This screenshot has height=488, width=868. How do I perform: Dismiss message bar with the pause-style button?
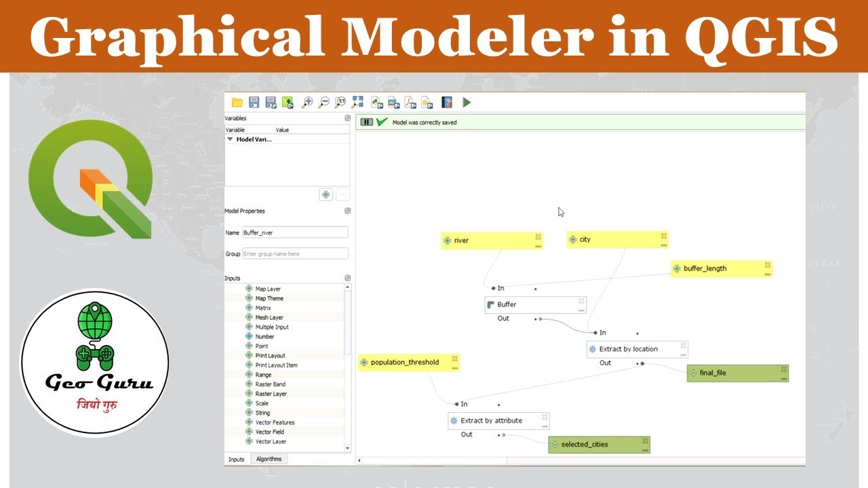tap(366, 122)
